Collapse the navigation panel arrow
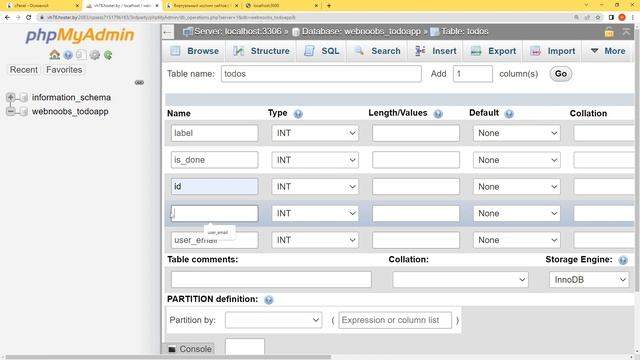 coord(167,32)
